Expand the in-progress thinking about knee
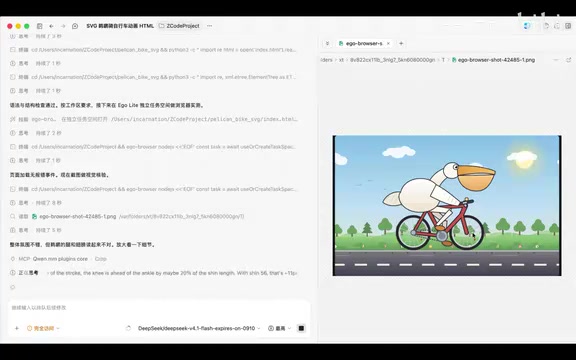The width and height of the screenshot is (576, 360). point(153,273)
